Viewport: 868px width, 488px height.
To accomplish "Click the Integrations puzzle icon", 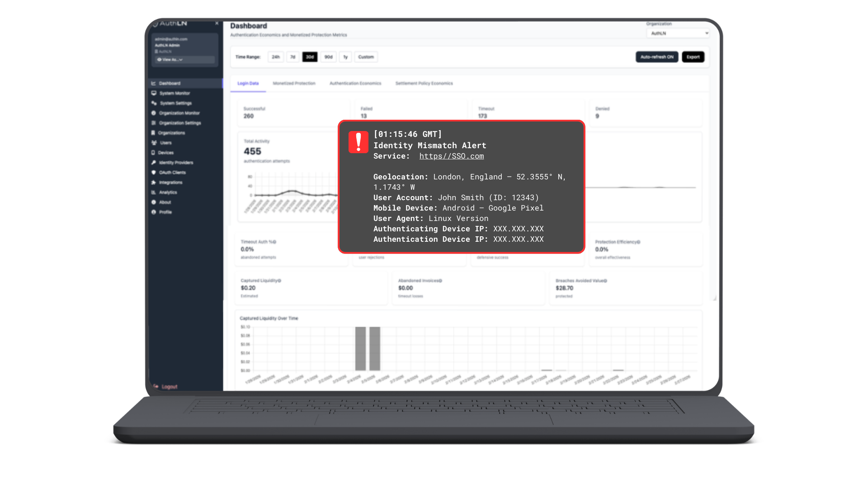I will tap(154, 183).
